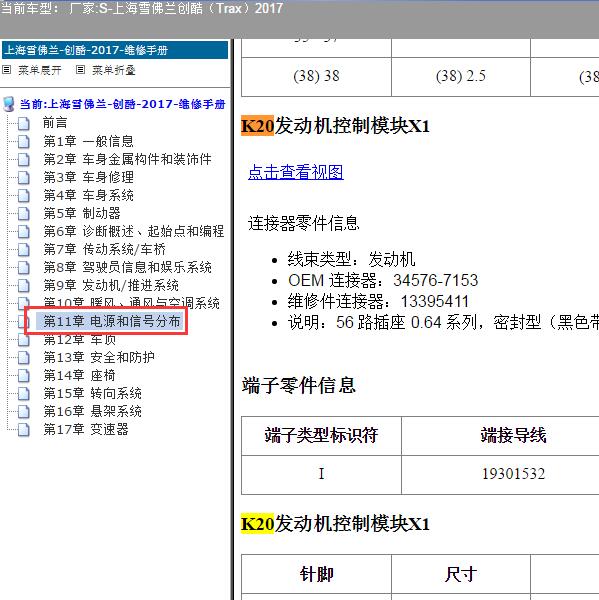This screenshot has width=599, height=600.
Task: Click the 端子零件信息 heading
Action: (x=299, y=385)
